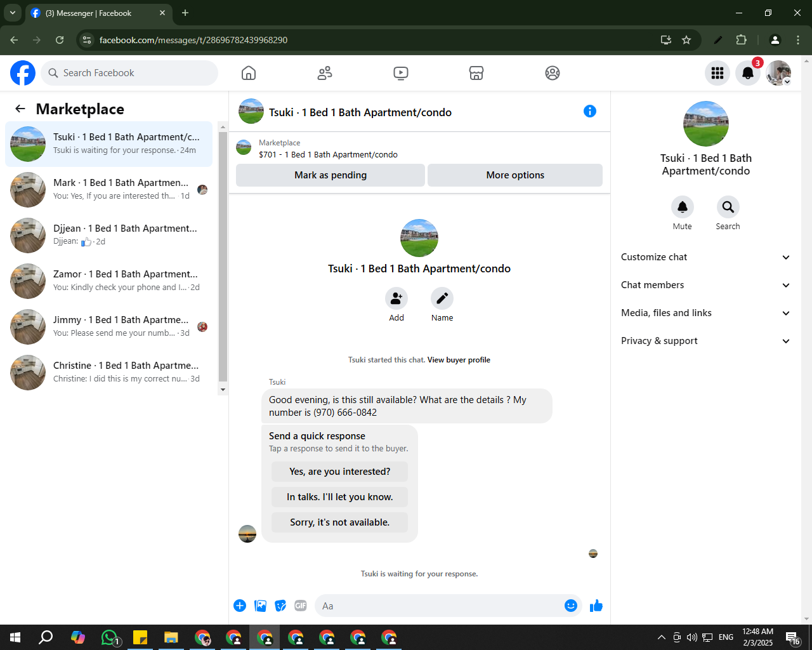This screenshot has width=812, height=650.
Task: Open File Explorer from taskbar
Action: [x=171, y=637]
